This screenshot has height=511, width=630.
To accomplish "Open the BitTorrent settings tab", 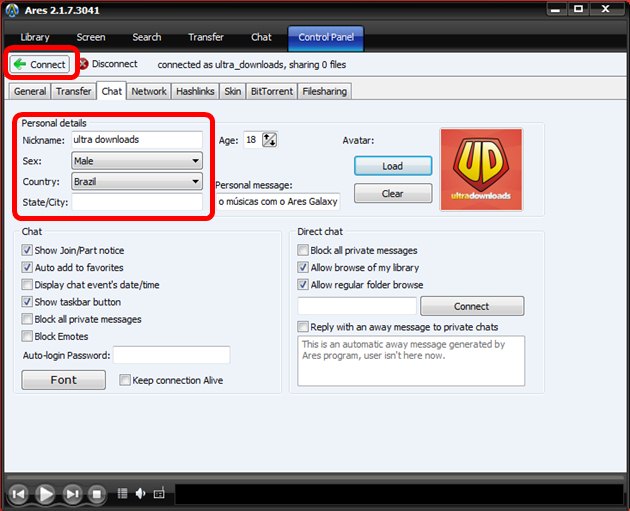I will (x=272, y=92).
